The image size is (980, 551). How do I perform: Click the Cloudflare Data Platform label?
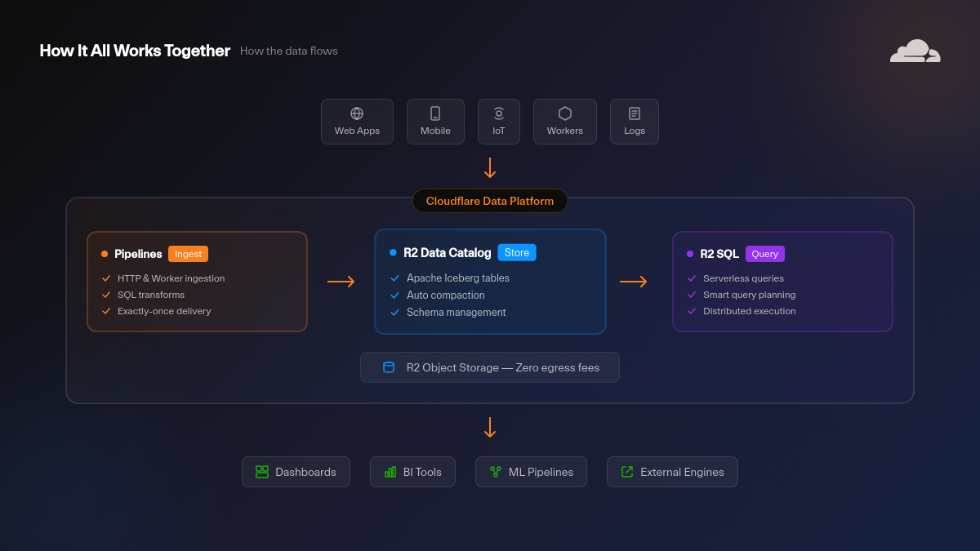pos(490,201)
